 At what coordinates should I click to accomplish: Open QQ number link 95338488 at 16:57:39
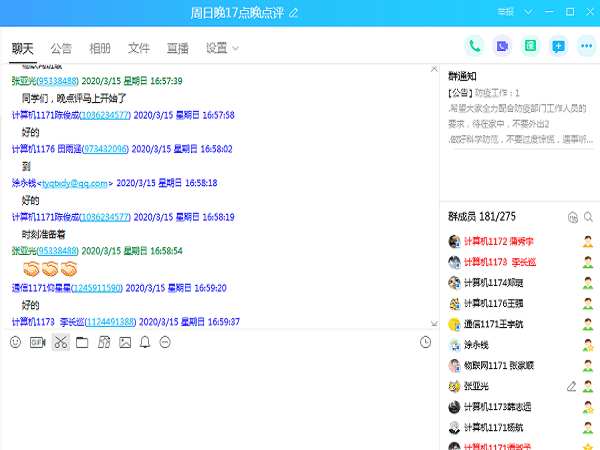point(57,81)
